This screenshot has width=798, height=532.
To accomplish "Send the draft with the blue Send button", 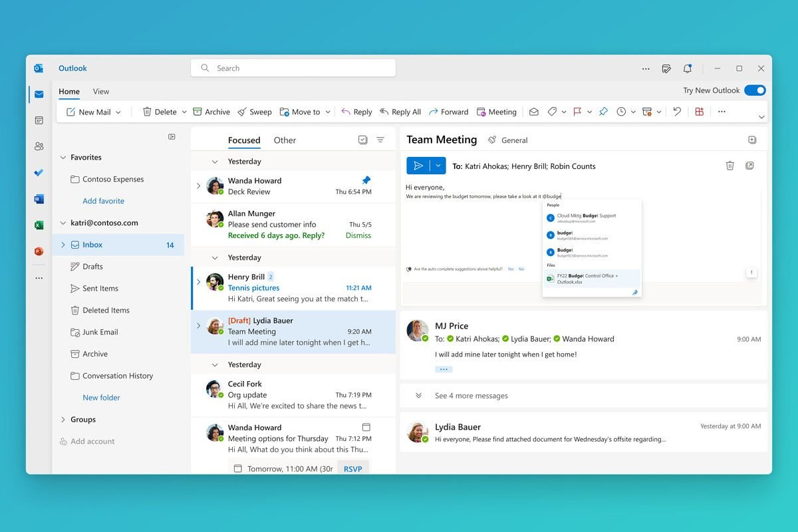I will (418, 166).
